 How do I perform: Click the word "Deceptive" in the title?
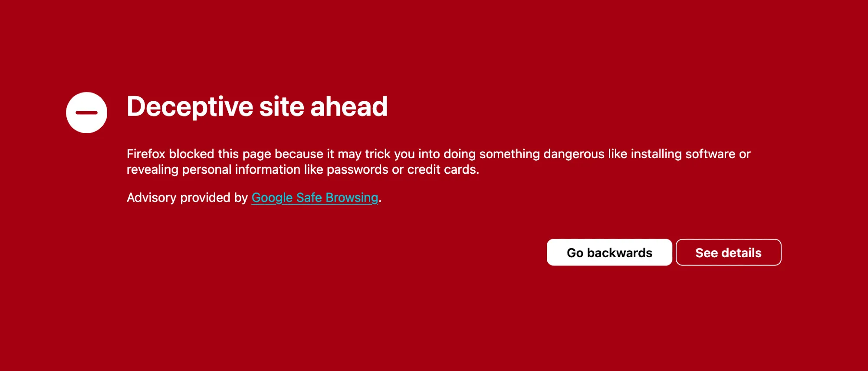(x=190, y=107)
